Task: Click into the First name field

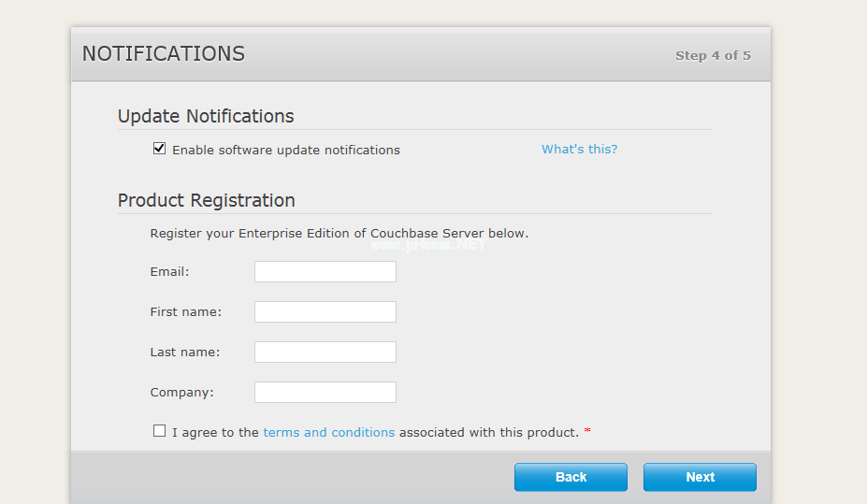Action: click(x=325, y=312)
